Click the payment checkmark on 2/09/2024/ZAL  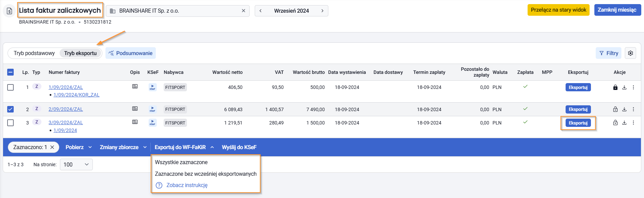525,109
